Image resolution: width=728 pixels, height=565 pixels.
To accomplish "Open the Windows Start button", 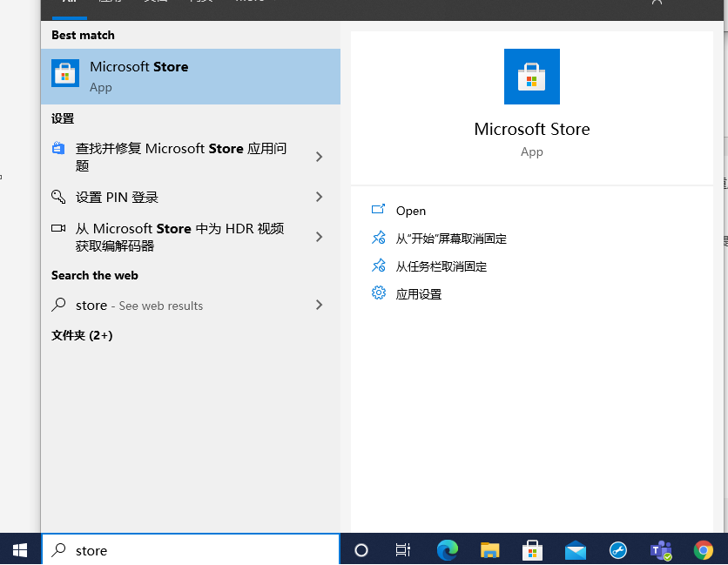I will point(20,550).
